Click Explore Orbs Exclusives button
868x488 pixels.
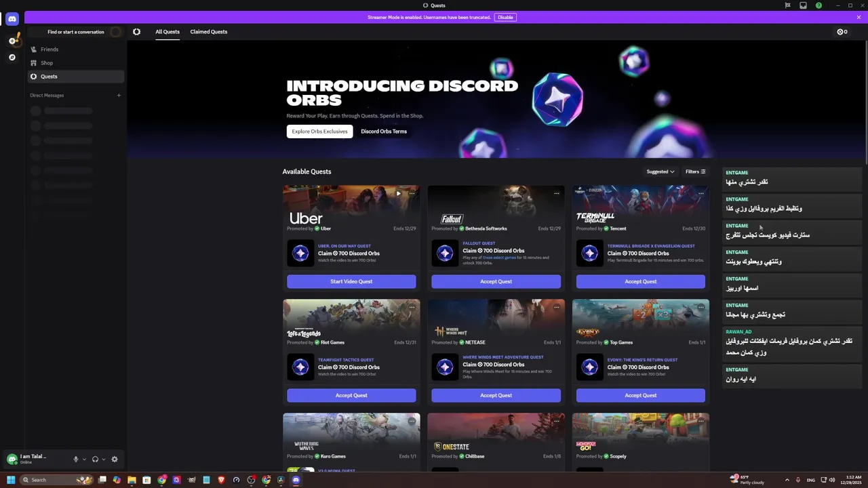click(319, 131)
